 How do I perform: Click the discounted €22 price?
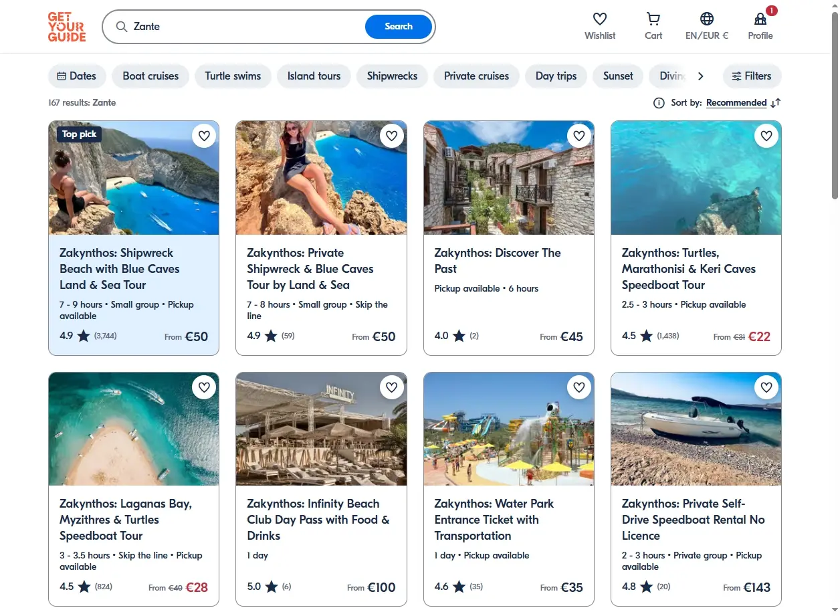pyautogui.click(x=759, y=336)
